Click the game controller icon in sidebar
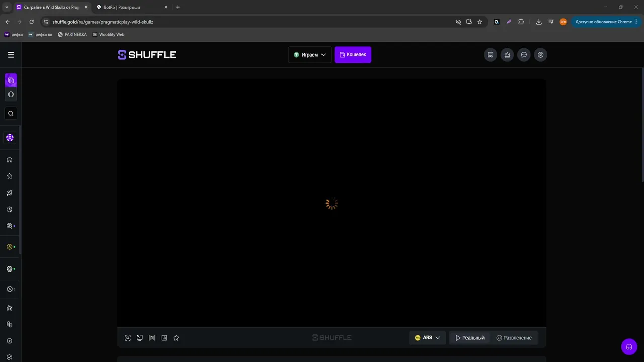Viewport: 644px width, 362px height. [9, 308]
